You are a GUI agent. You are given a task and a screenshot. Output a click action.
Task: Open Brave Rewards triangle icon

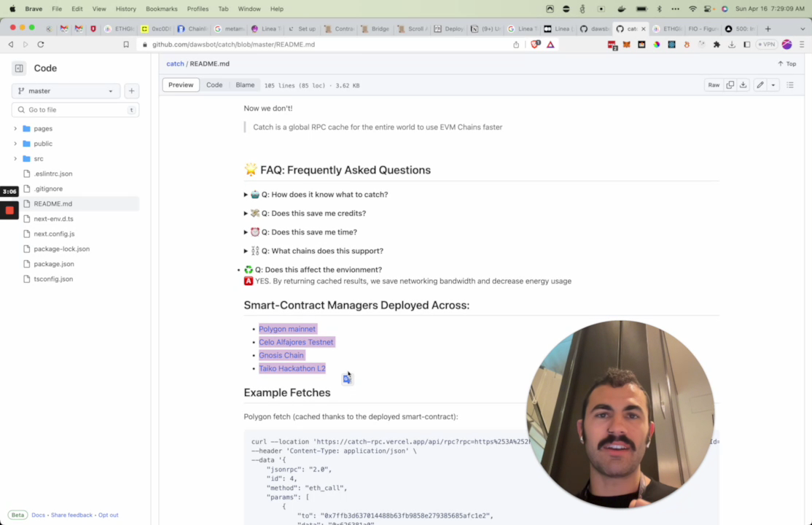(550, 44)
